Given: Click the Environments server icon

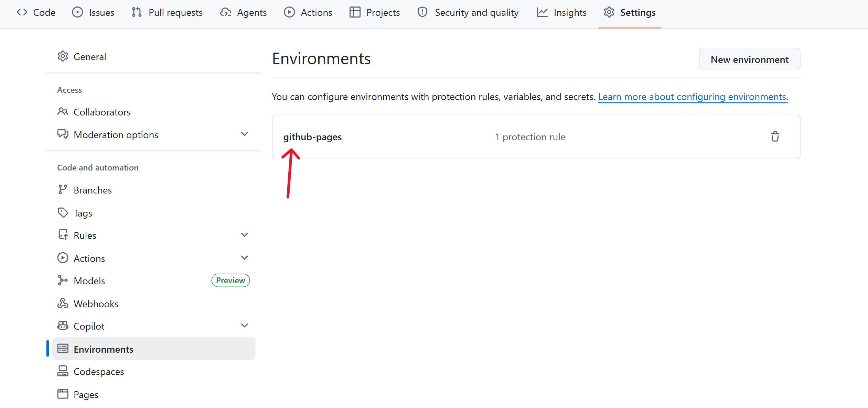Looking at the screenshot, I should tap(63, 349).
